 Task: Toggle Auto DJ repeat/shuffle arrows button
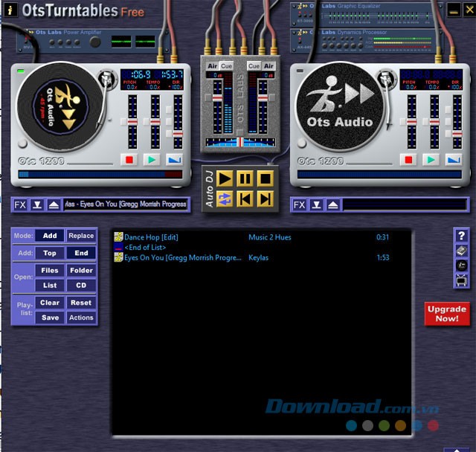pos(225,198)
